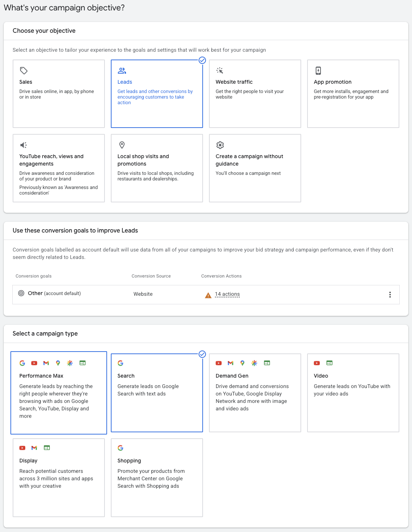The image size is (412, 532).
Task: Open the three-dot menu for Other goal
Action: 390,295
